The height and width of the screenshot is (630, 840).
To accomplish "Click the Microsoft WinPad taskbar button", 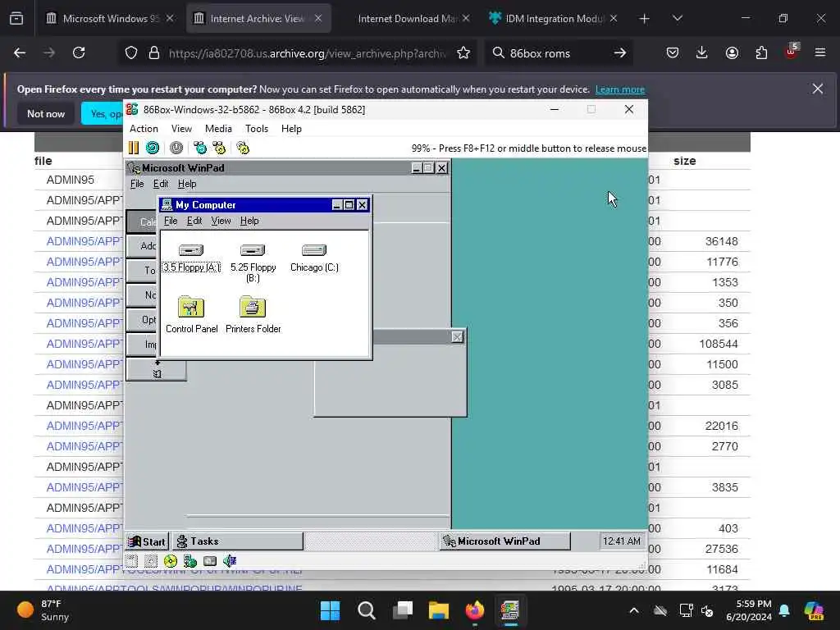I will 505,541.
